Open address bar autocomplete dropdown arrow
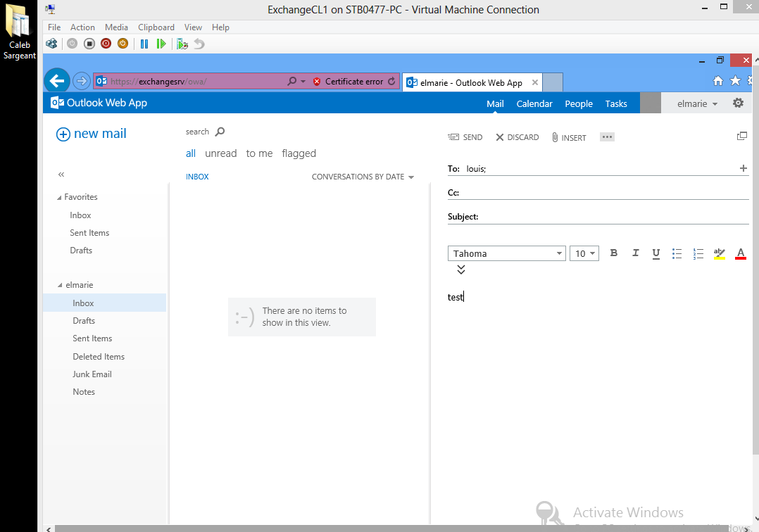This screenshot has width=759, height=532. click(303, 81)
